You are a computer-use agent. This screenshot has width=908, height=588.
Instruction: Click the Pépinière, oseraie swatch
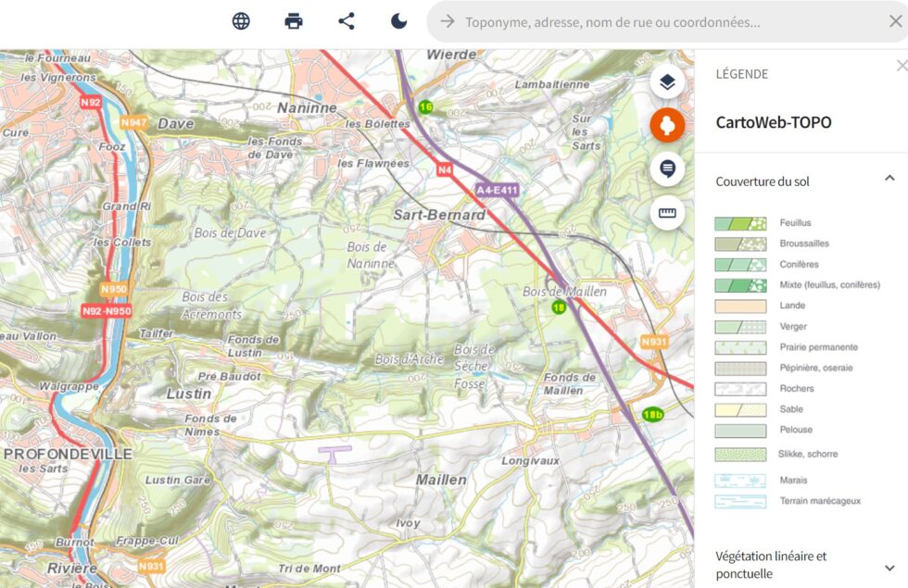pos(740,369)
